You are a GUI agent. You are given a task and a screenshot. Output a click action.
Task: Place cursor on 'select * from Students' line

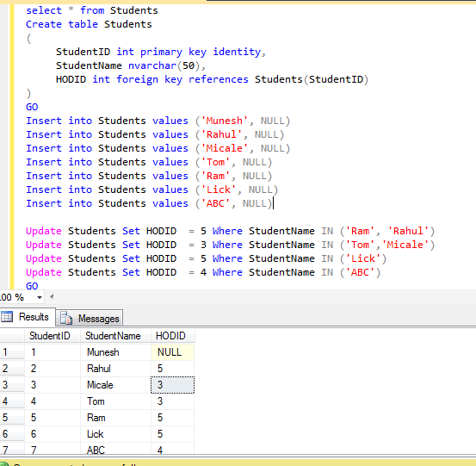[x=92, y=10]
